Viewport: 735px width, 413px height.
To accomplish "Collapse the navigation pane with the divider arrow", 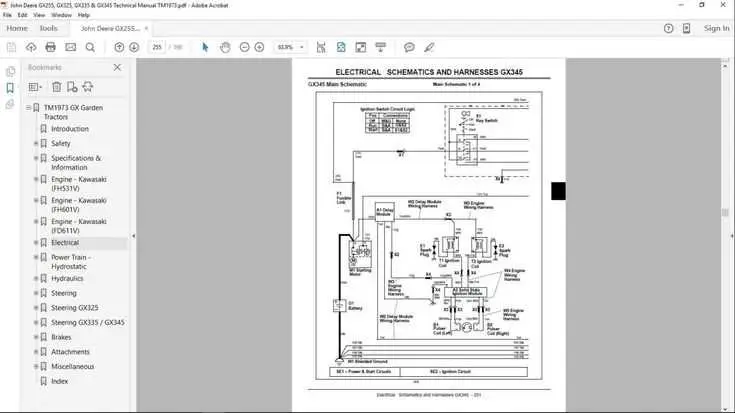I will (x=134, y=236).
